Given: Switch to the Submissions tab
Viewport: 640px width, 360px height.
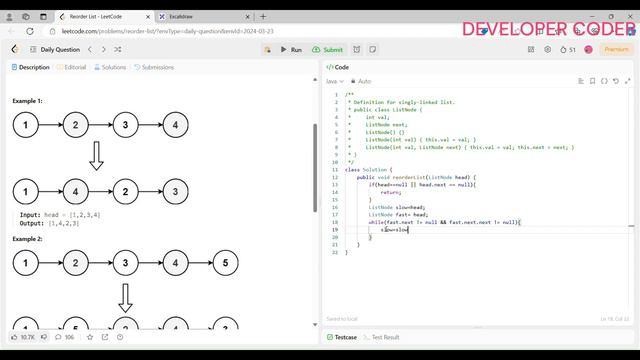Looking at the screenshot, I should point(154,67).
